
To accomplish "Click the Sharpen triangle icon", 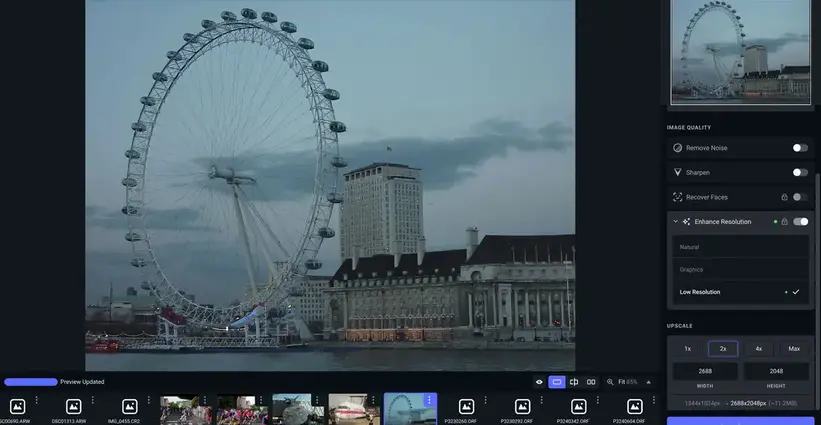I will (678, 172).
